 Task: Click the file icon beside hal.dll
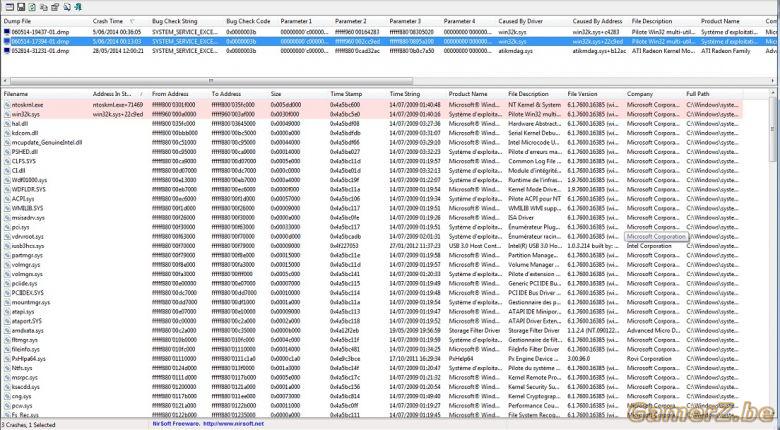(x=7, y=124)
